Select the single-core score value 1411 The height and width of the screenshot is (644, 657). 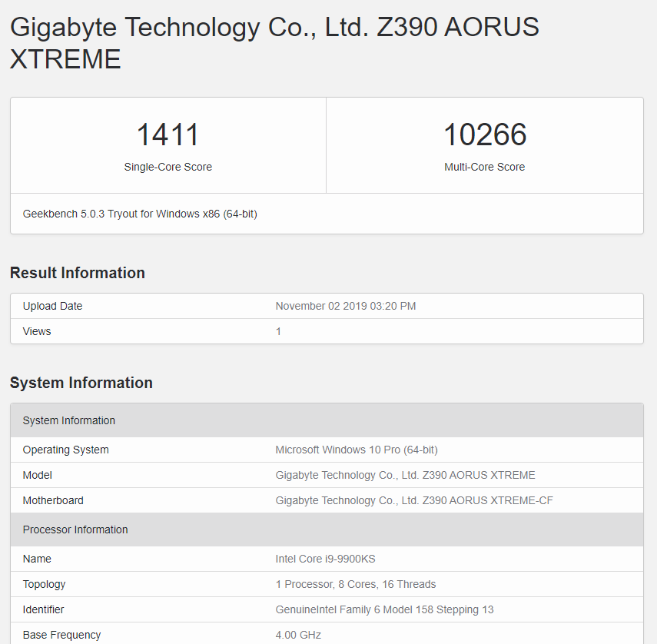point(168,134)
